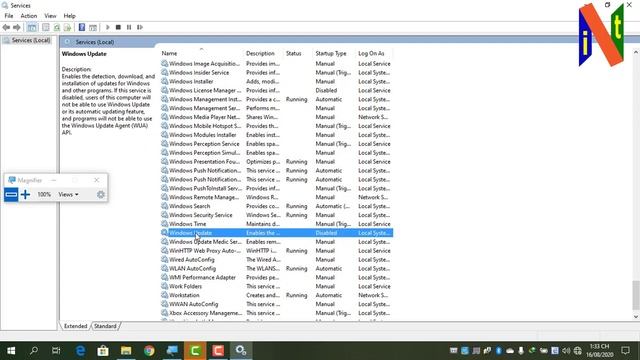Open the Action Center notification icon
The width and height of the screenshot is (640, 360).
(625, 351)
